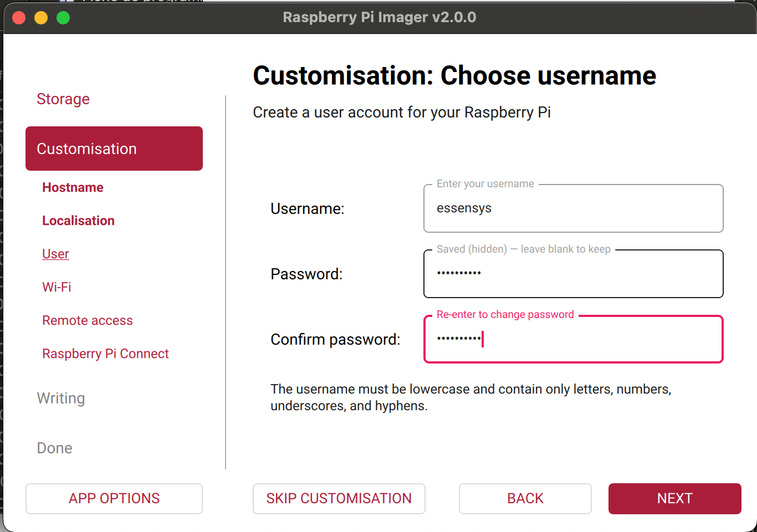Focus the Confirm password field
757x532 pixels.
click(x=573, y=339)
